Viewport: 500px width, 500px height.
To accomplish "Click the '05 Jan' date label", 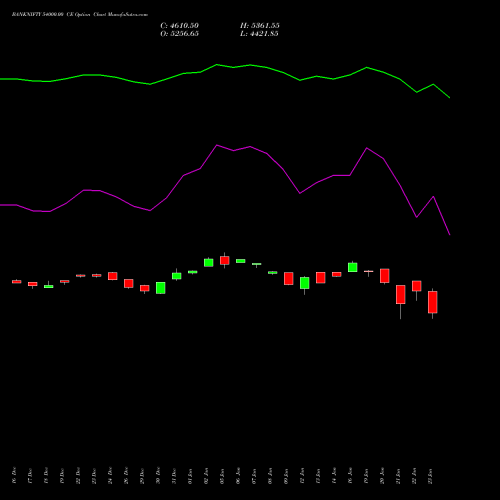I will click(222, 476).
